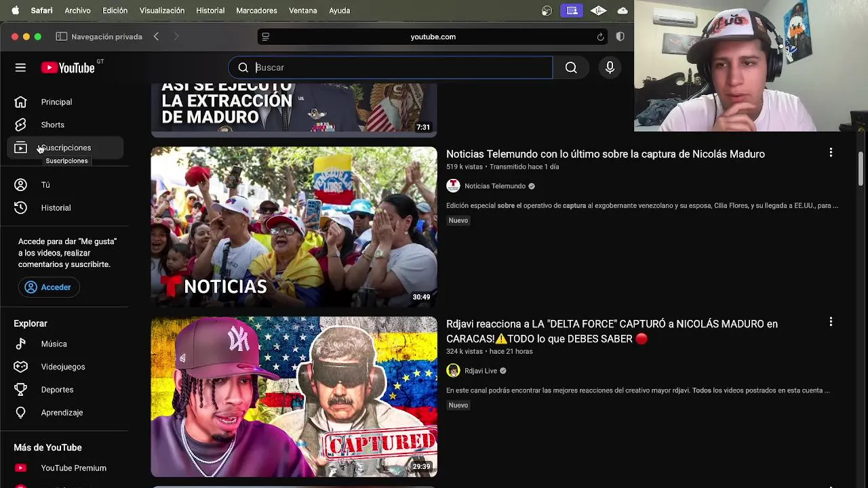Open options menu for Rdjavi video
868x488 pixels.
click(x=831, y=322)
